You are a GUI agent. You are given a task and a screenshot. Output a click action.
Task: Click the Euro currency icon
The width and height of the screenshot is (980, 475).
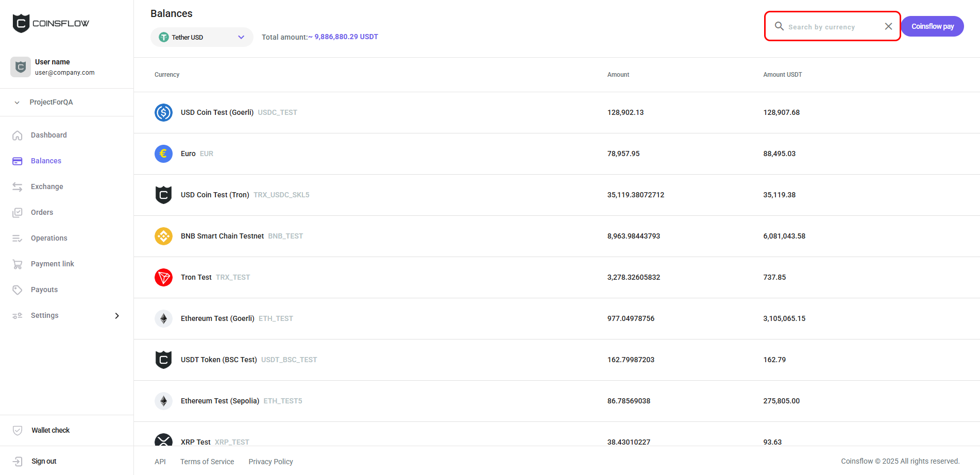click(x=163, y=154)
